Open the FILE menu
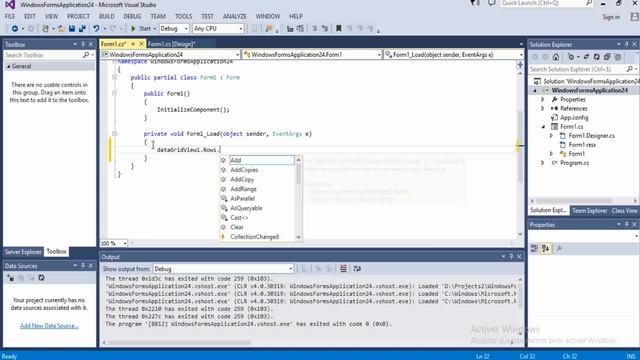Viewport: 640px width, 360px height. click(x=10, y=16)
